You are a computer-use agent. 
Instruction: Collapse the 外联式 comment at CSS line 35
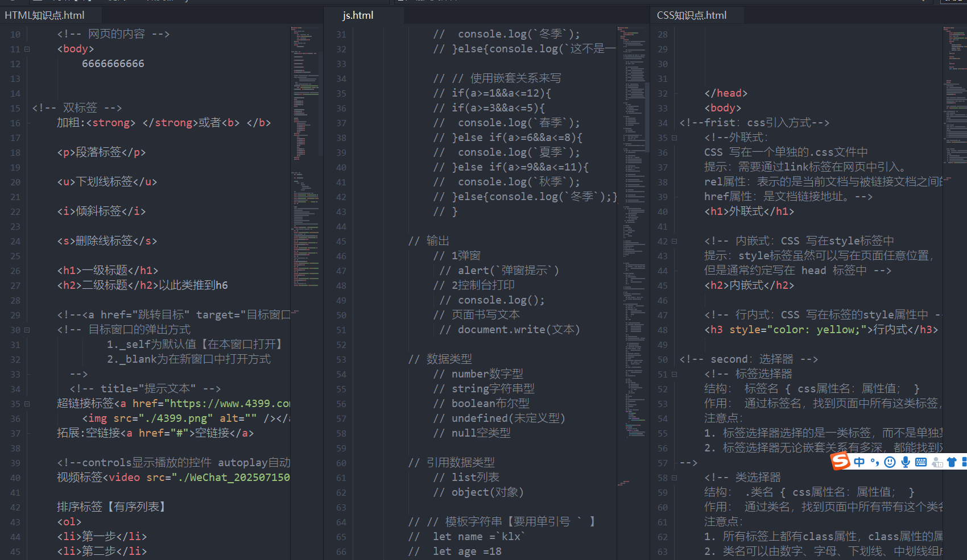pos(674,138)
